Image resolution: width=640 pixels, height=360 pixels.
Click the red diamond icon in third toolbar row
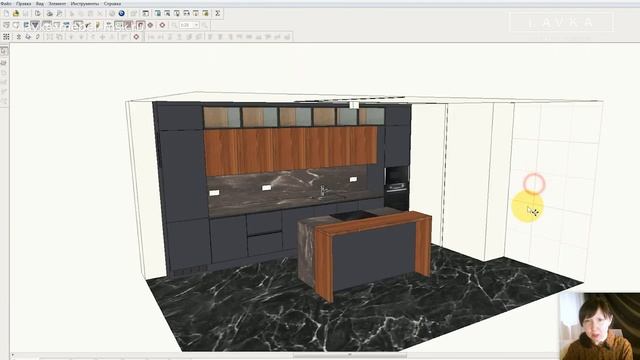pyautogui.click(x=136, y=37)
